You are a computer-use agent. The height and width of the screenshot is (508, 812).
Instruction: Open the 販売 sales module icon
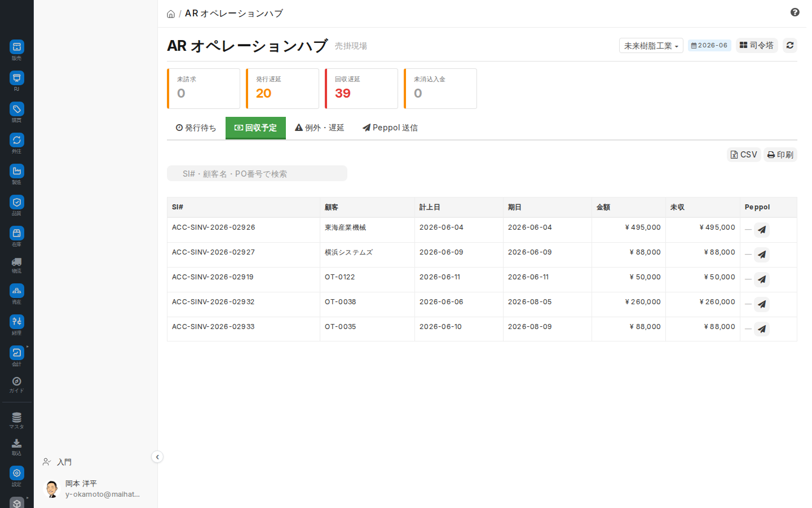coord(17,47)
